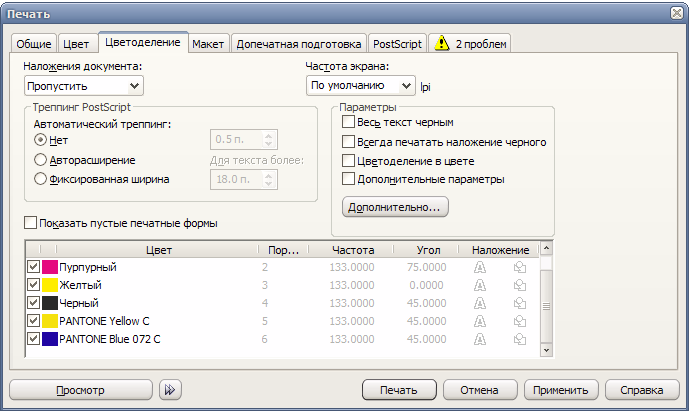Click text overprint icon for PANTONE Blue 072 C
Image resolution: width=689 pixels, height=411 pixels.
coord(479,340)
